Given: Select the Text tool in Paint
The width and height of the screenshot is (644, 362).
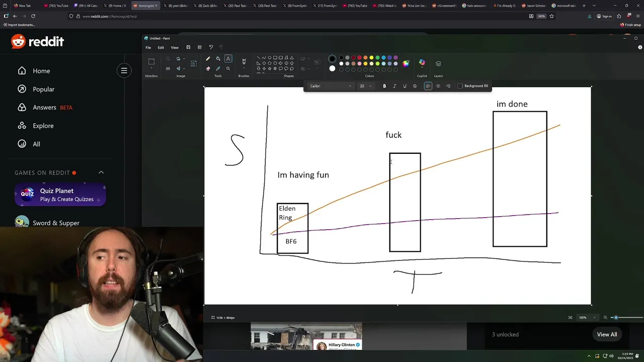Looking at the screenshot, I should coord(228,59).
